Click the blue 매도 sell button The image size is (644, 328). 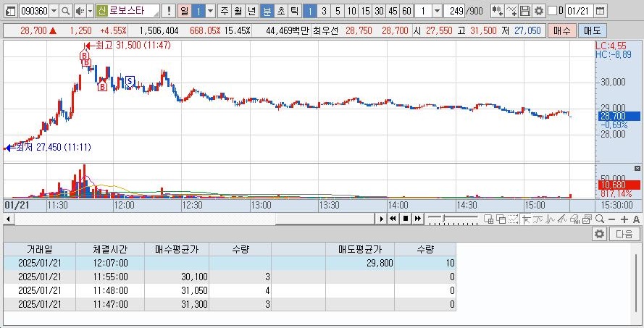point(592,30)
